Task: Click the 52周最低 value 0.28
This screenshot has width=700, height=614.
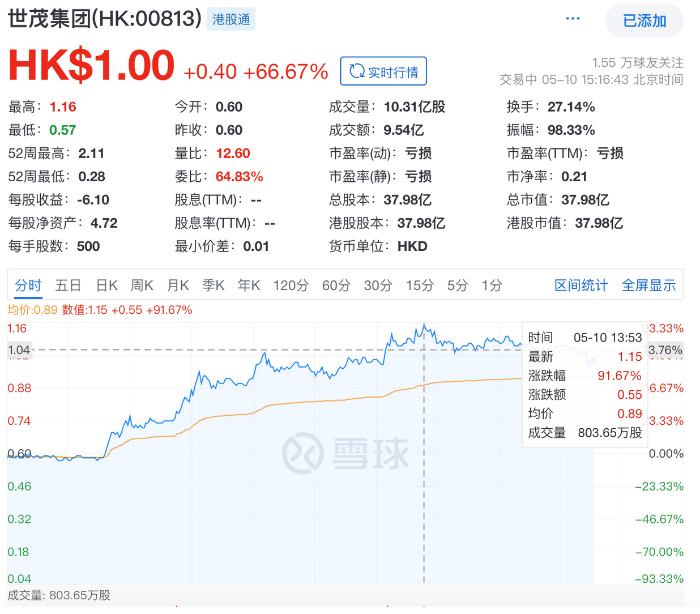Action: 92,177
